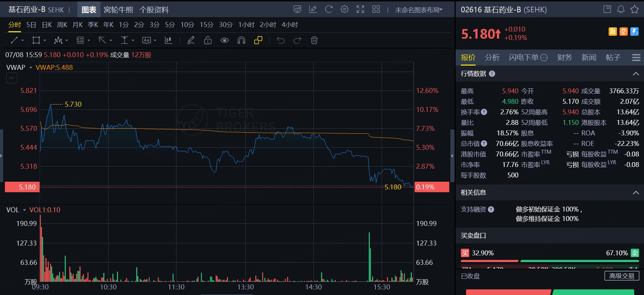Select the 月K timeframe

click(77, 25)
